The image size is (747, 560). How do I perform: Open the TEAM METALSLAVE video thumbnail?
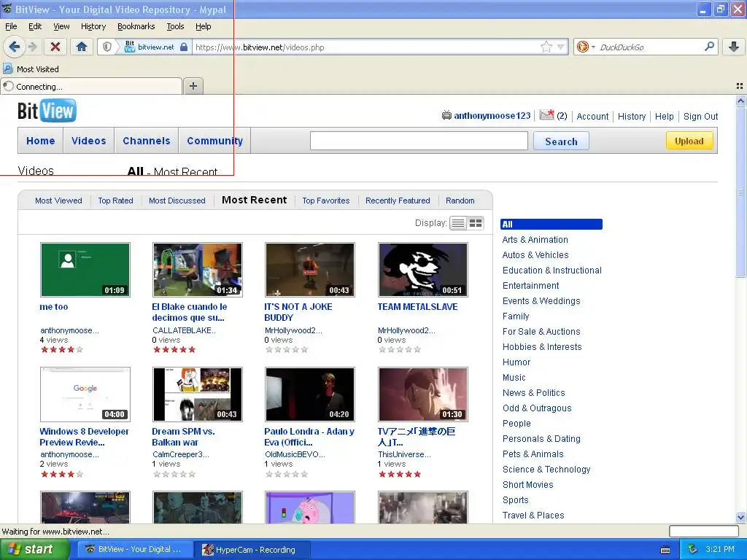point(423,270)
